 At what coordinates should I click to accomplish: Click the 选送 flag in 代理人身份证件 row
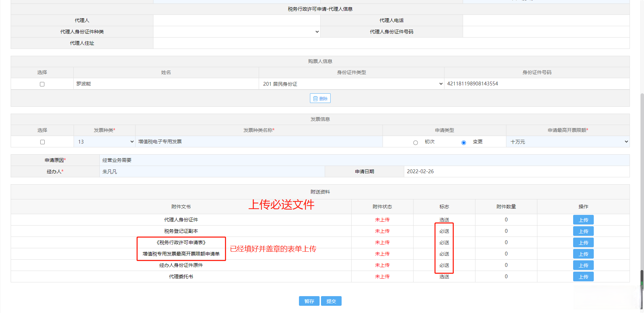[x=444, y=220]
